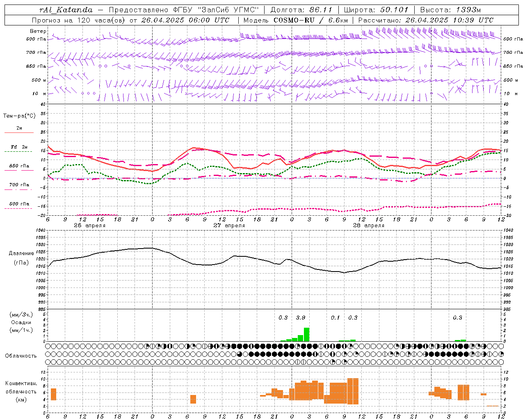Click forecast start time 26.04.2025 06:00 UTC
This screenshot has width=525, height=420.
pyautogui.click(x=185, y=20)
